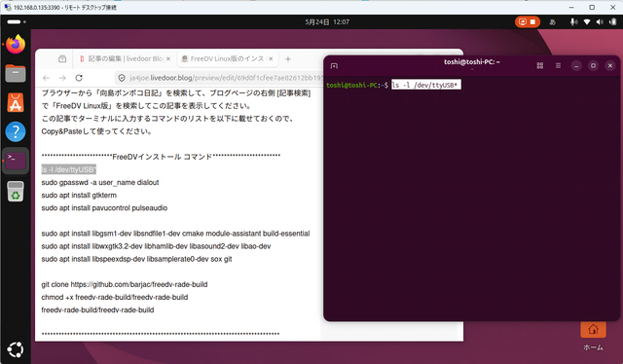The image size is (623, 364).
Task: Click the sudo apt install gtkterm line
Action: (x=79, y=195)
